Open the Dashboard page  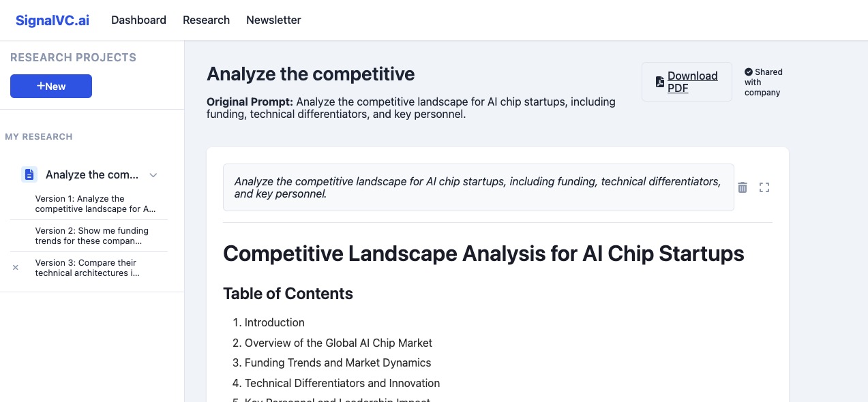pyautogui.click(x=138, y=20)
